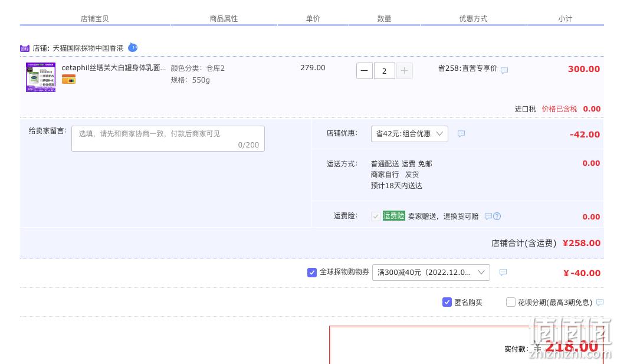Image resolution: width=617 pixels, height=364 pixels.
Task: Decrease quantity with the minus button
Action: (x=365, y=71)
